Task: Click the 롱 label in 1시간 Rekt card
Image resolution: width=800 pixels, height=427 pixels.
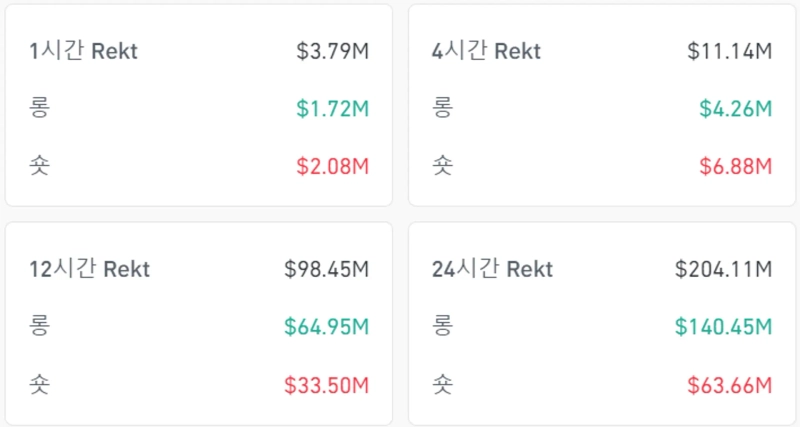Action: (x=40, y=108)
